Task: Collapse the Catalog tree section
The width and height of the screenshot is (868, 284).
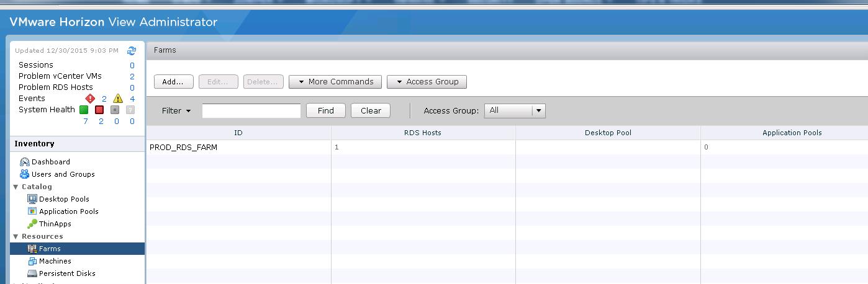Action: point(16,187)
